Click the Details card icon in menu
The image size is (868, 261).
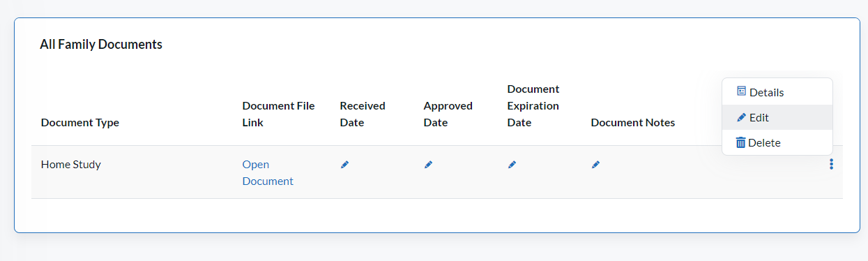click(x=741, y=91)
